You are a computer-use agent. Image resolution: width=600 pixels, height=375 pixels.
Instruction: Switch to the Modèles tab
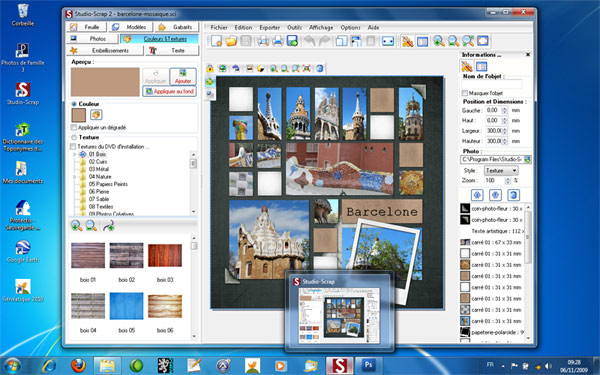pyautogui.click(x=131, y=27)
